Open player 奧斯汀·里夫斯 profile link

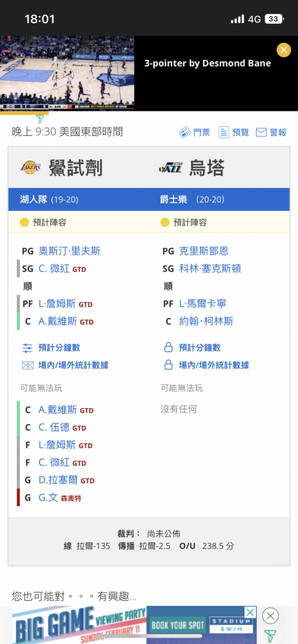69,251
